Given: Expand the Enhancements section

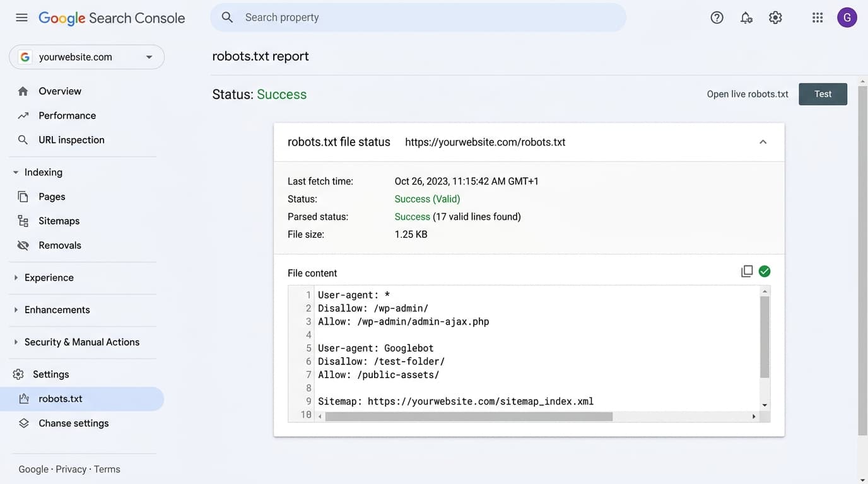Looking at the screenshot, I should [x=16, y=310].
